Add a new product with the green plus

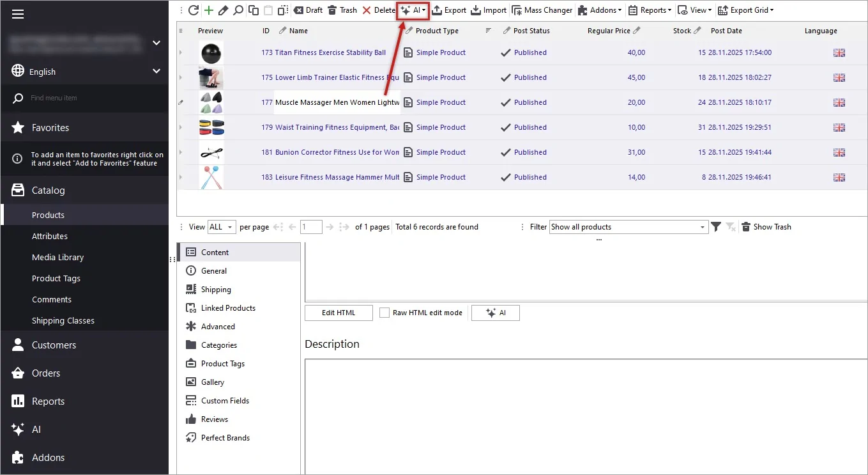click(x=208, y=10)
